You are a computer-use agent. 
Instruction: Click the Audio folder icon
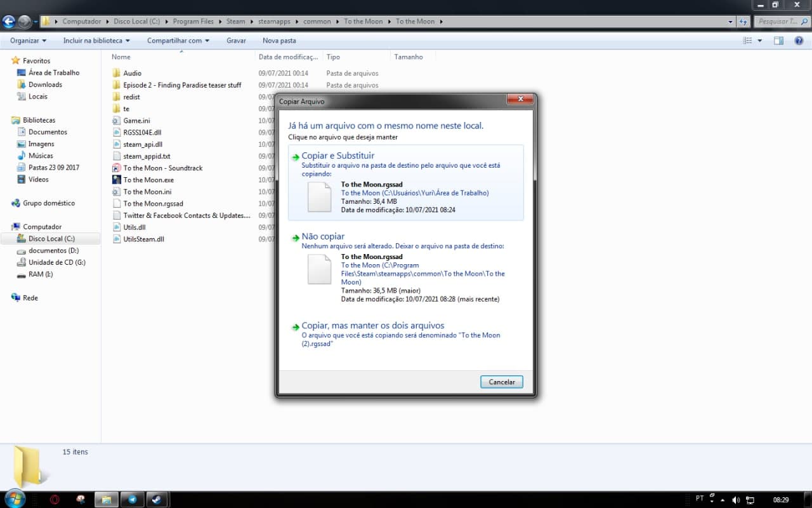point(116,73)
